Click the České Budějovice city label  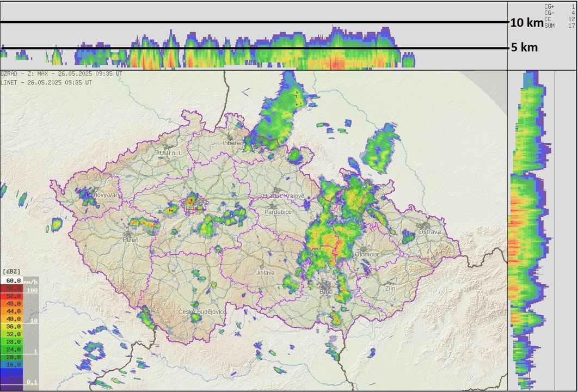(202, 311)
